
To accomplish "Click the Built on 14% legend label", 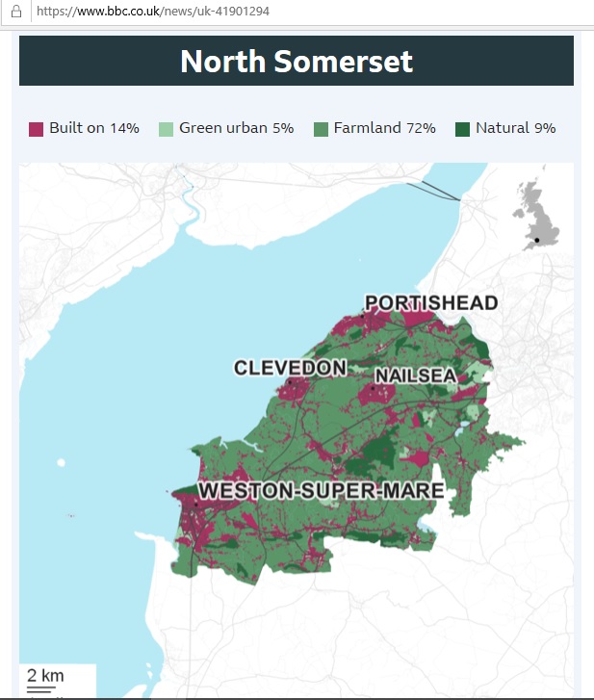I will pos(94,128).
